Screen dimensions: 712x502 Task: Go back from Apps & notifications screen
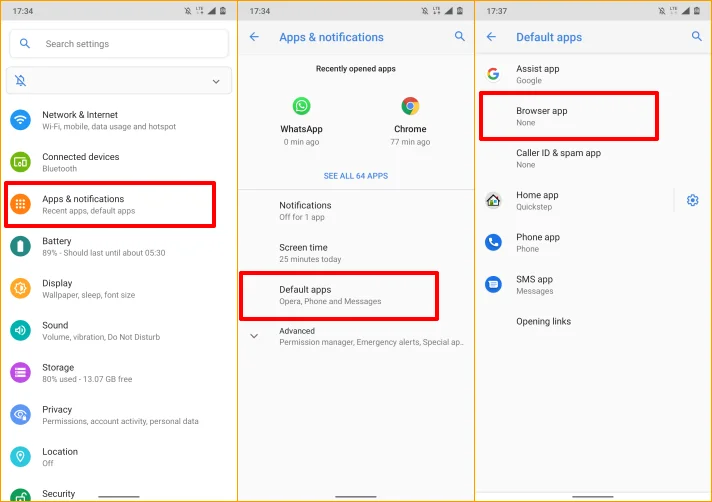(254, 37)
